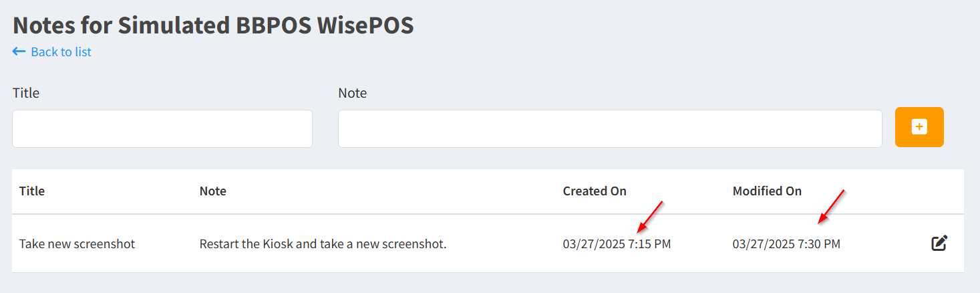The width and height of the screenshot is (980, 293).
Task: Focus the Title text input field
Action: tap(162, 128)
